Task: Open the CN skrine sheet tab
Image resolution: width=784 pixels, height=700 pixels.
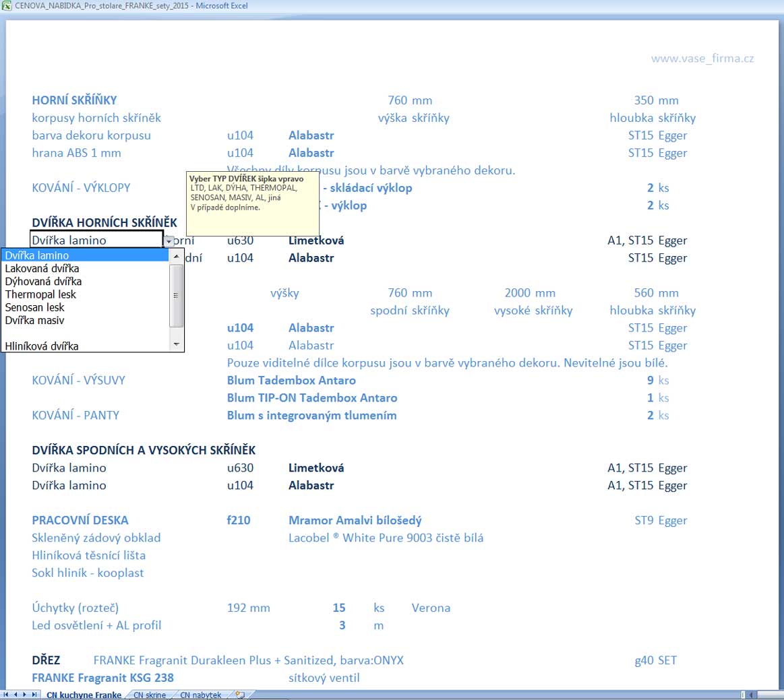Action: pos(150,695)
